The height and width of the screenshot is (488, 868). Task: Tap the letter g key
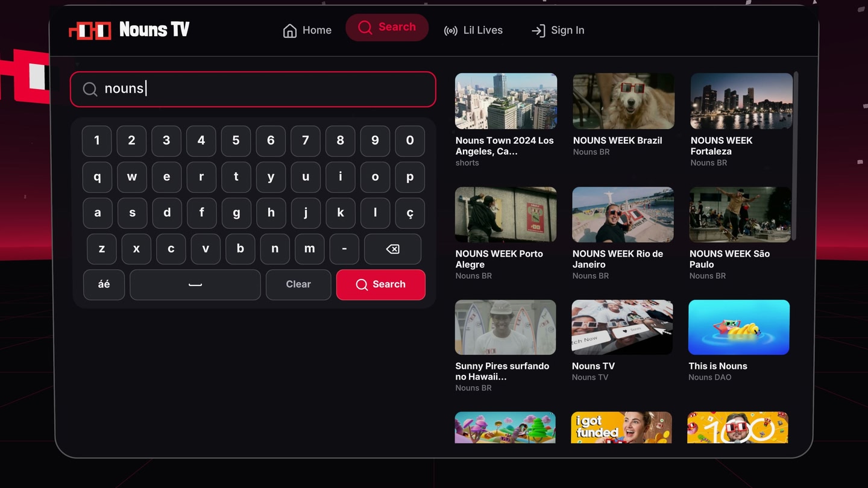coord(236,213)
